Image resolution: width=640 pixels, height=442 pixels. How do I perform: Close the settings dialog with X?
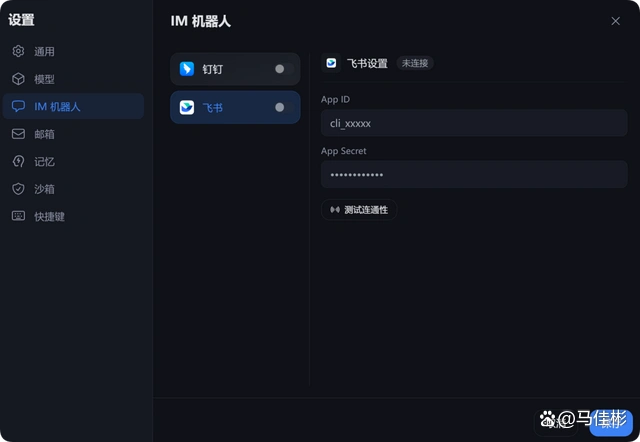click(615, 21)
